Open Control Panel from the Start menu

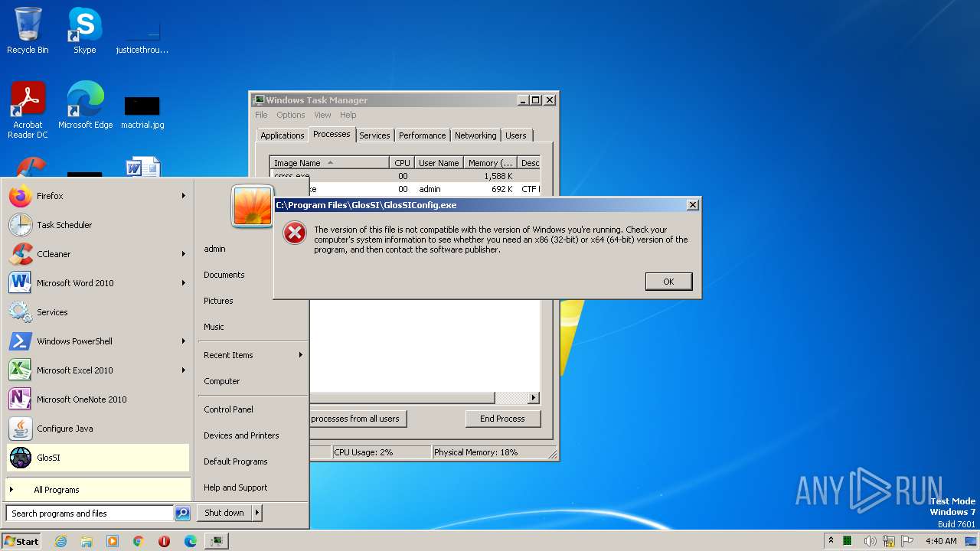tap(253, 409)
